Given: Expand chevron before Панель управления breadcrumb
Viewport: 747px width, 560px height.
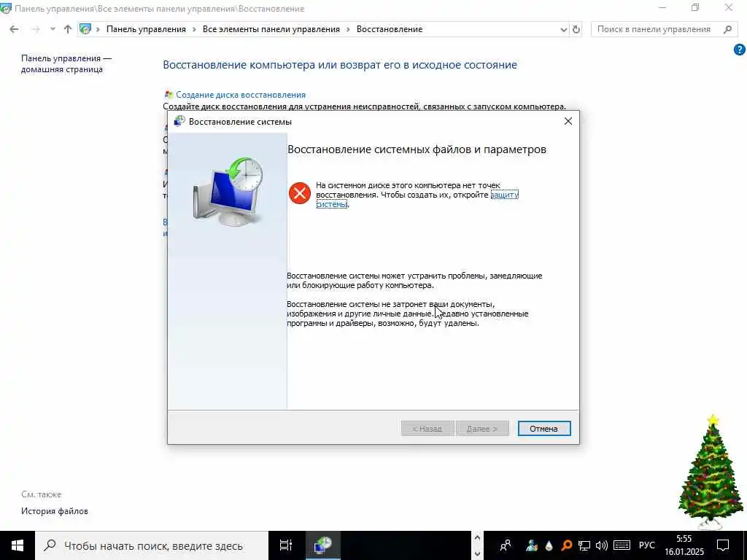Looking at the screenshot, I should point(98,29).
